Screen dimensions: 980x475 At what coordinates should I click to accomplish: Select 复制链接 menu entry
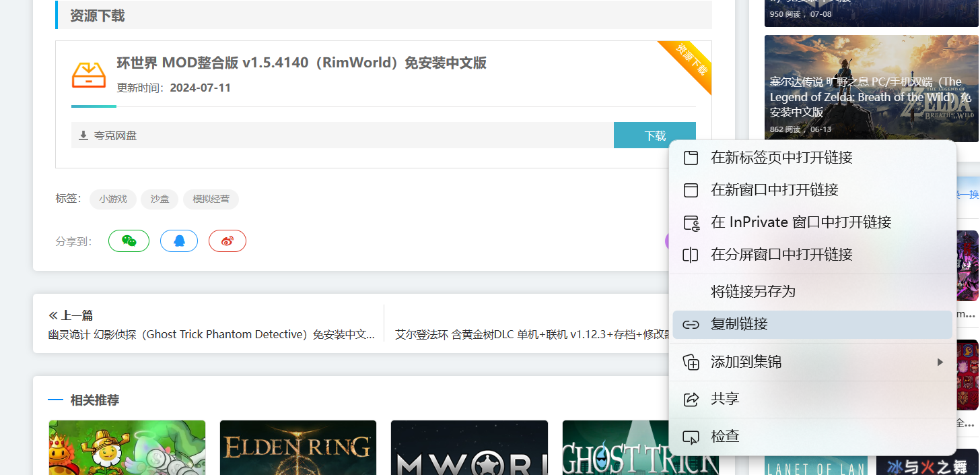click(x=812, y=324)
